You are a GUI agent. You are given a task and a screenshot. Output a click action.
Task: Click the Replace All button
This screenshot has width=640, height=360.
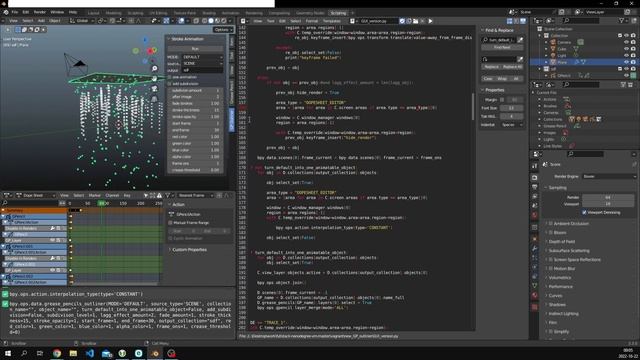[x=513, y=67]
